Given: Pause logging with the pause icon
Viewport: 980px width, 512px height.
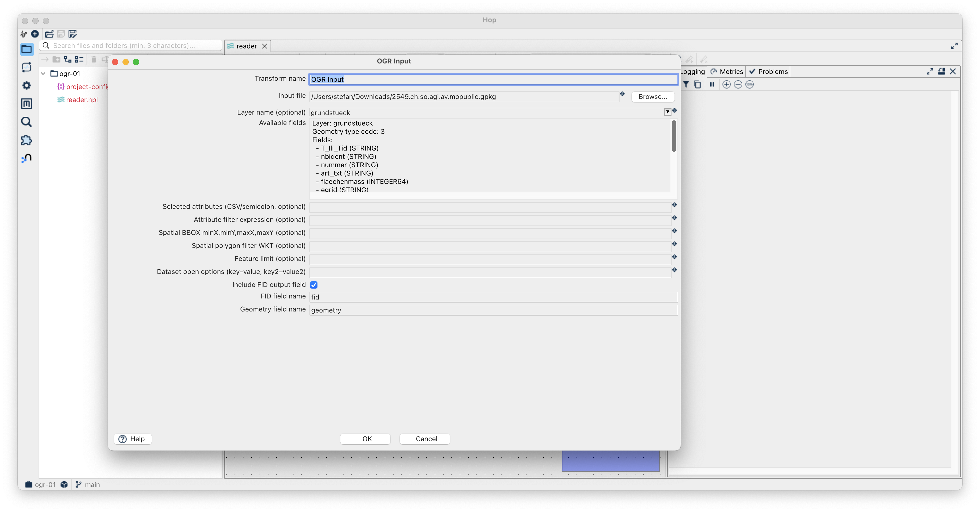Looking at the screenshot, I should click(x=712, y=84).
